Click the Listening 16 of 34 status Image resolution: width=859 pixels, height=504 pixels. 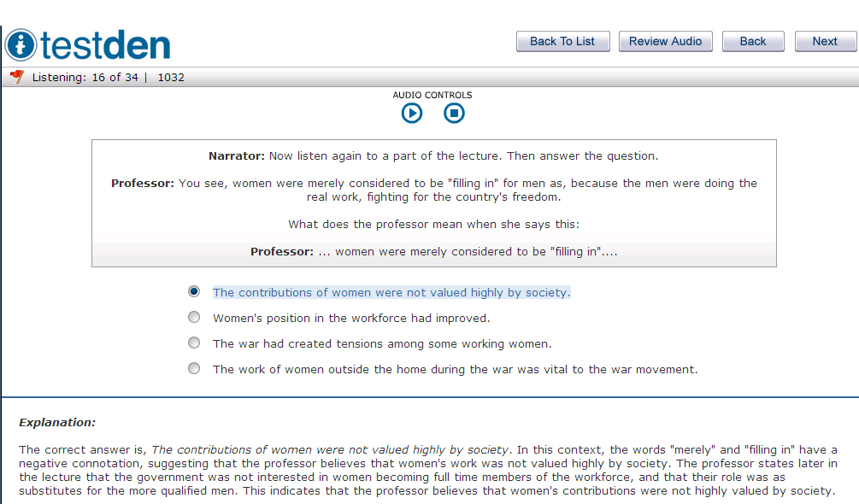point(85,78)
